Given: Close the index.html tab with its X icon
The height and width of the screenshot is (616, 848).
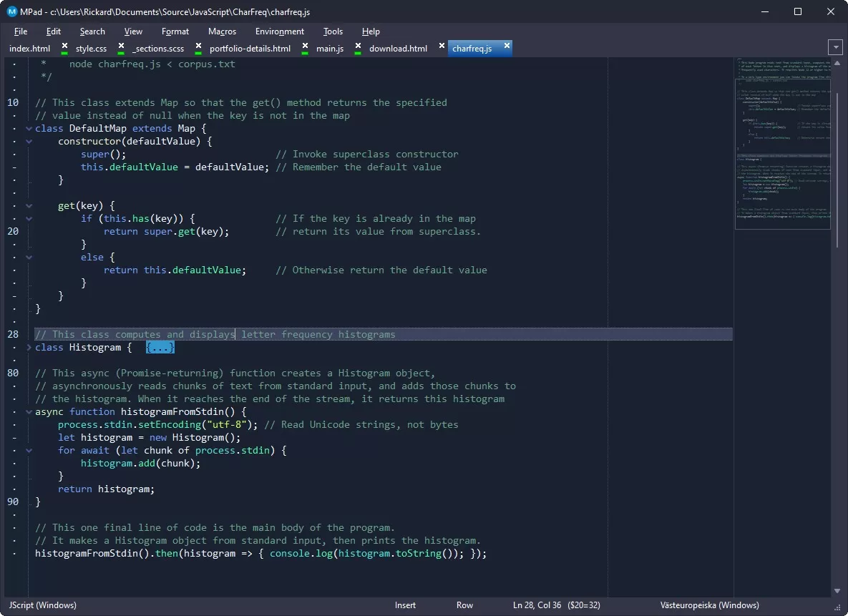Looking at the screenshot, I should [x=64, y=47].
